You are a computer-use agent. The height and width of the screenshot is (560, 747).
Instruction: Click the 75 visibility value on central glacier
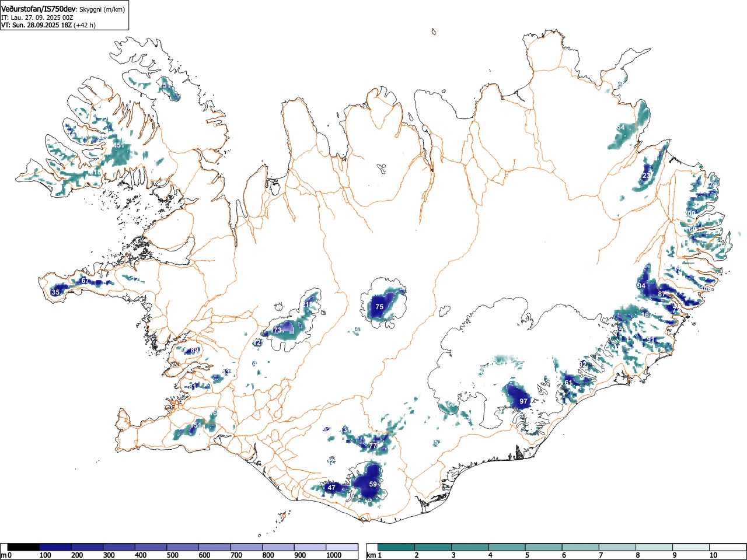(x=379, y=307)
